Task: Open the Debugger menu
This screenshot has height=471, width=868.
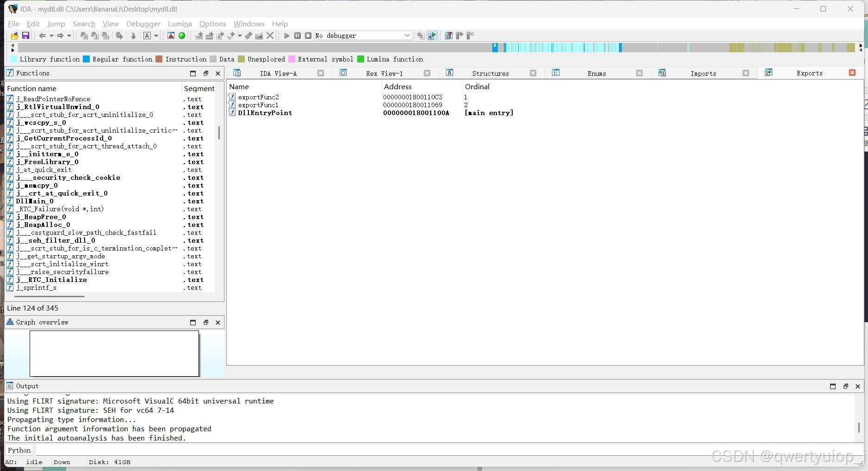Action: point(143,24)
